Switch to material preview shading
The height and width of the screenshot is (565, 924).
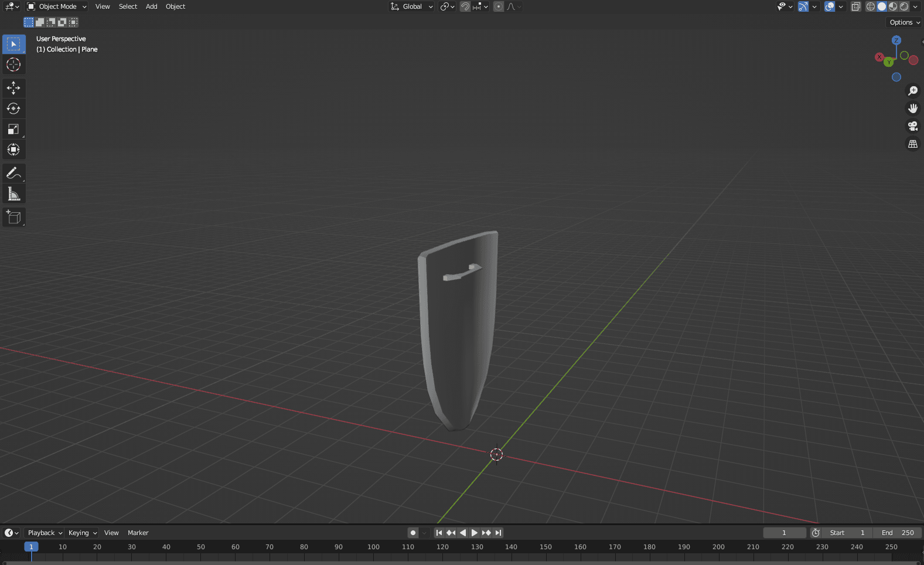coord(893,6)
